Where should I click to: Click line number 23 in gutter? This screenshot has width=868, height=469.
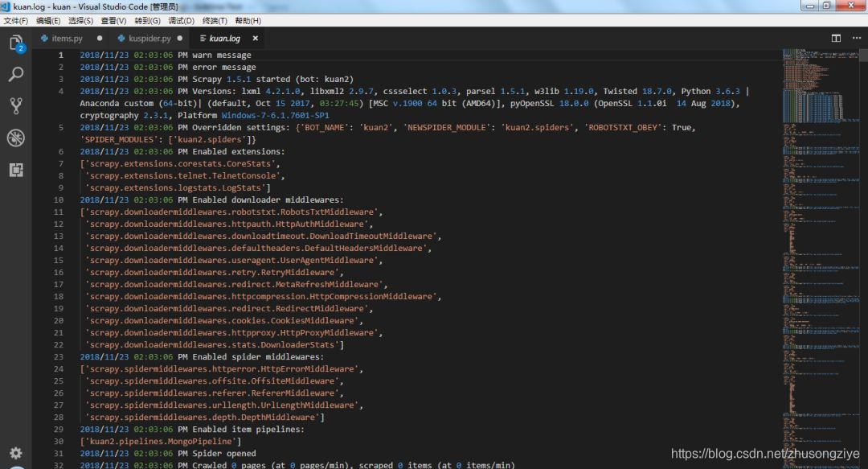59,356
